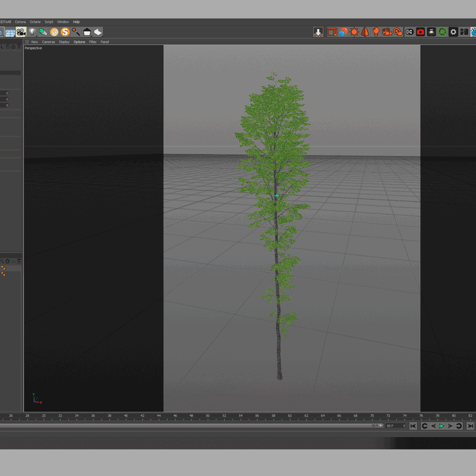476x476 pixels.
Task: Click the orange light bulb icon
Action: point(376,32)
